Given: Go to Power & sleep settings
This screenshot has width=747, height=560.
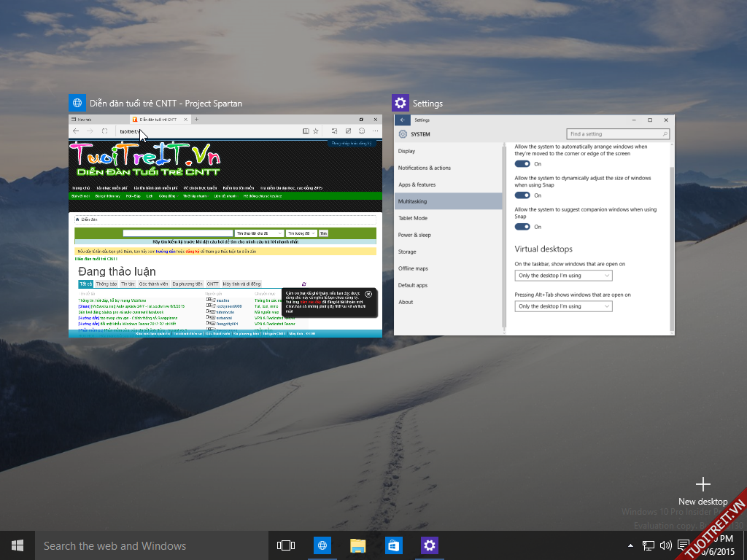Looking at the screenshot, I should (414, 235).
